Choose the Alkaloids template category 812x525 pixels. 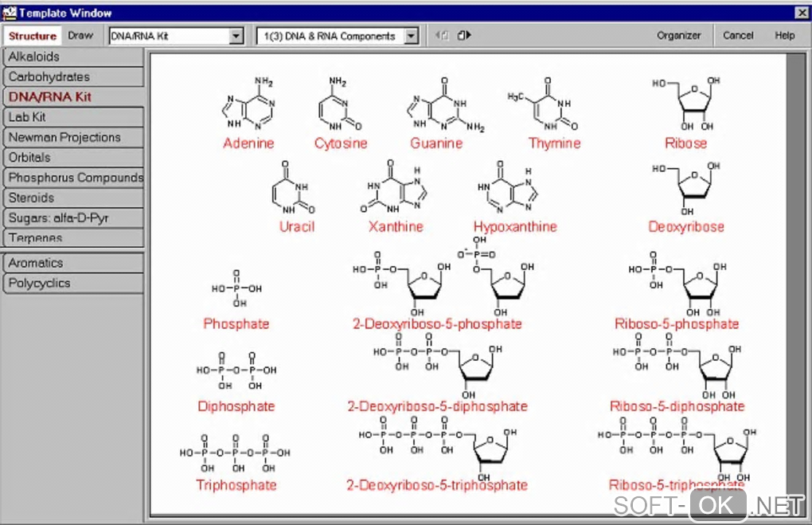(73, 57)
